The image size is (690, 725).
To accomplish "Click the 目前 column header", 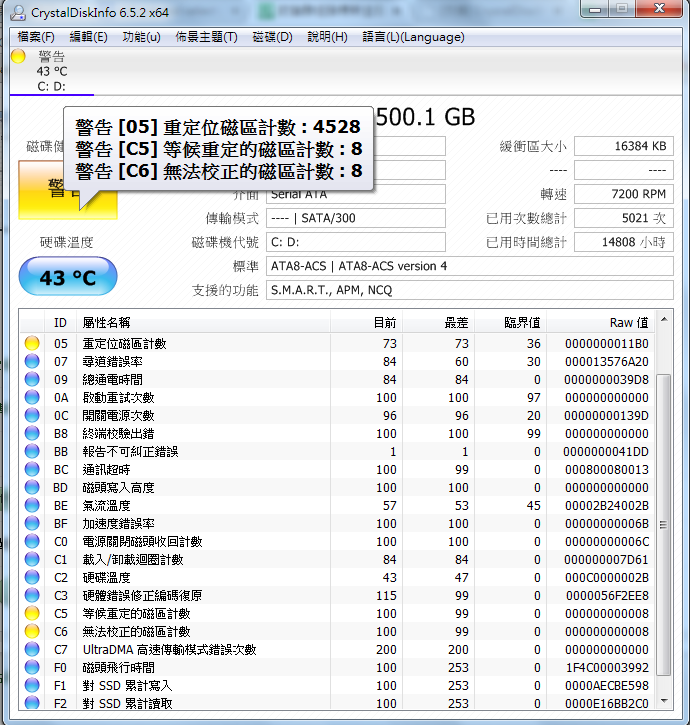I will point(366,322).
